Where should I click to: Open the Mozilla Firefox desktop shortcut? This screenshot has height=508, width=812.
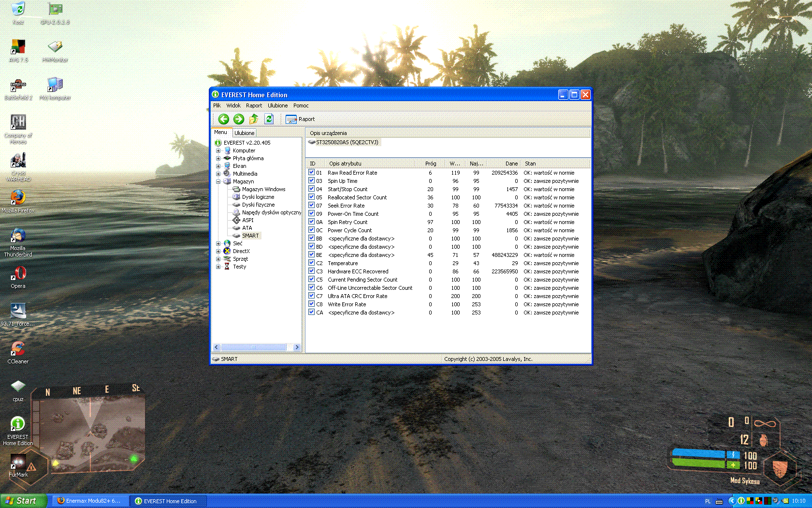pyautogui.click(x=18, y=201)
